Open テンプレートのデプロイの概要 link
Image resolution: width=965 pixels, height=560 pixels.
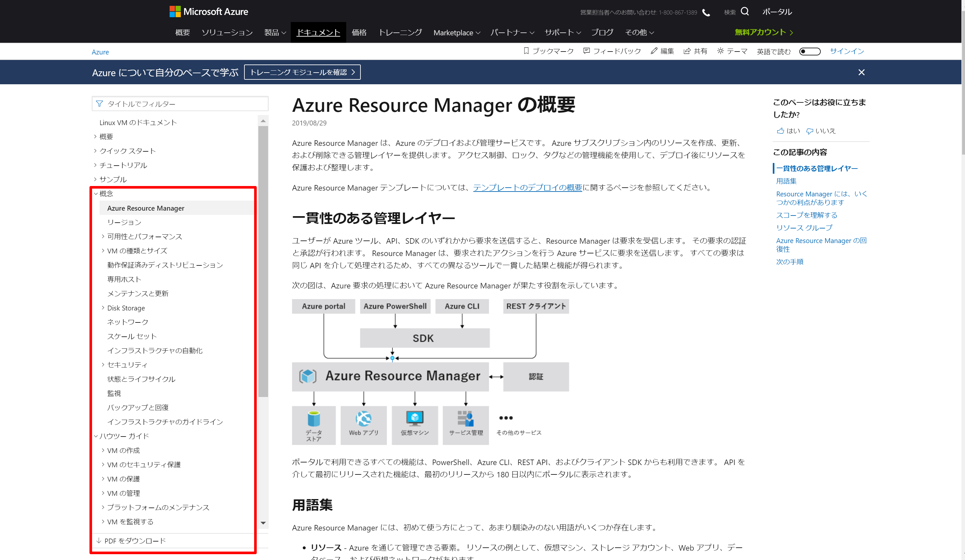527,188
